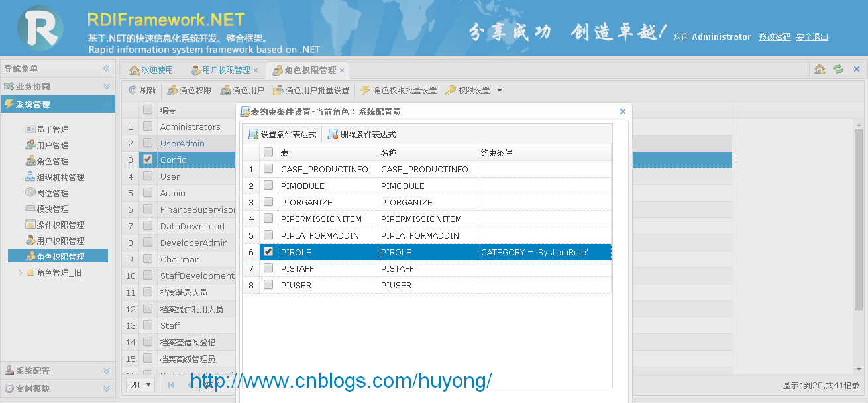
Task: Select Chairman role row
Action: pyautogui.click(x=179, y=259)
